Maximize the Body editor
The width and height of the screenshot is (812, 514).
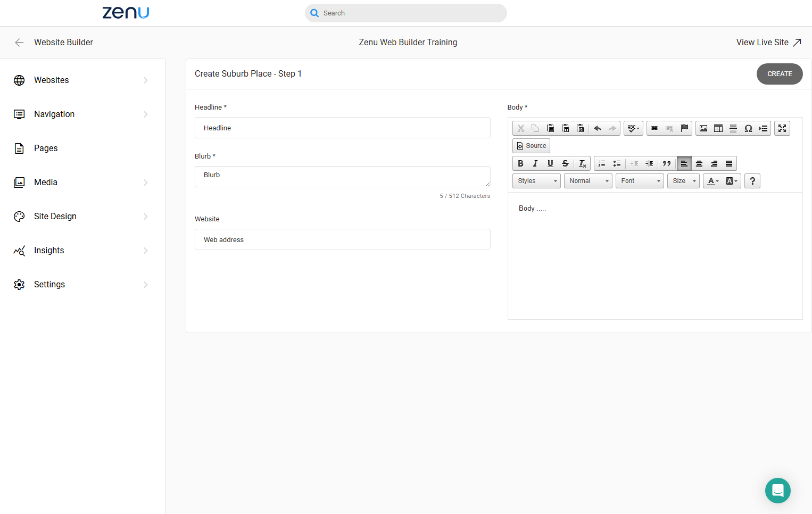click(x=782, y=128)
